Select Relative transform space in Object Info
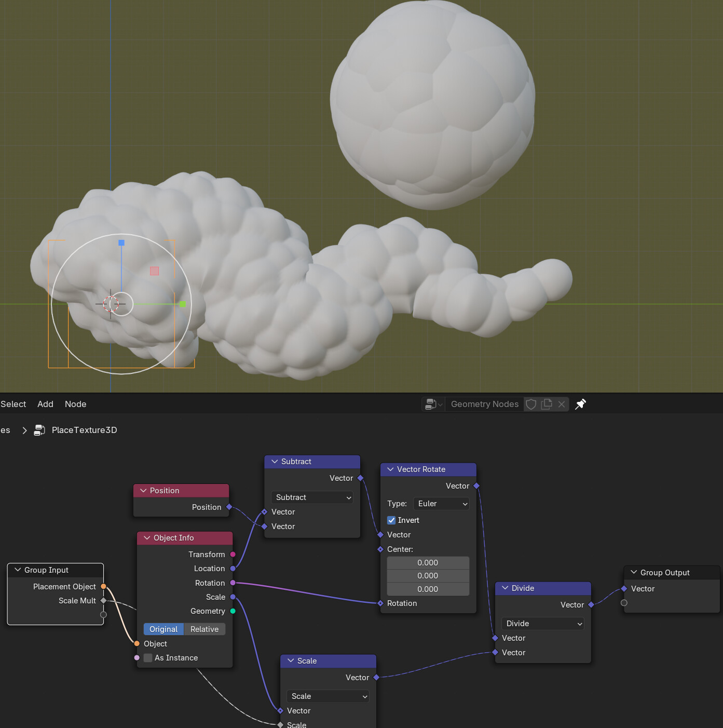 tap(204, 629)
